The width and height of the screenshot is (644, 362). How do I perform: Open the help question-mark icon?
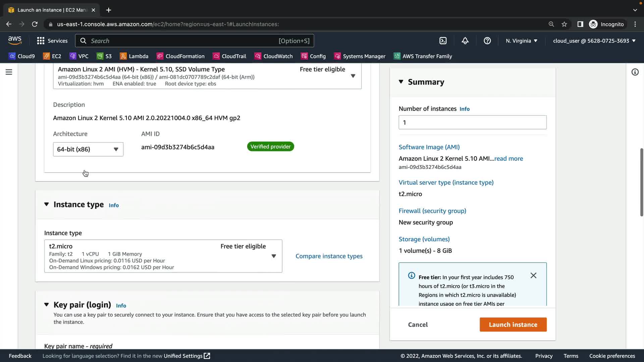click(x=487, y=41)
